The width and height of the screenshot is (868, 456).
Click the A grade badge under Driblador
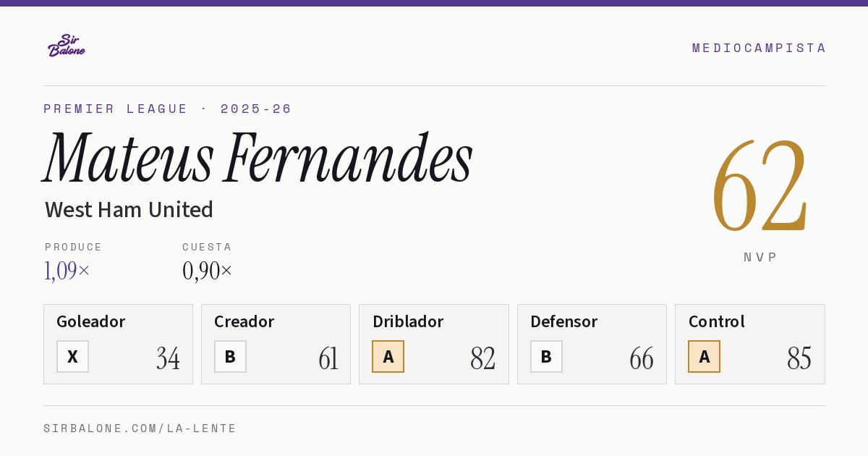point(388,357)
